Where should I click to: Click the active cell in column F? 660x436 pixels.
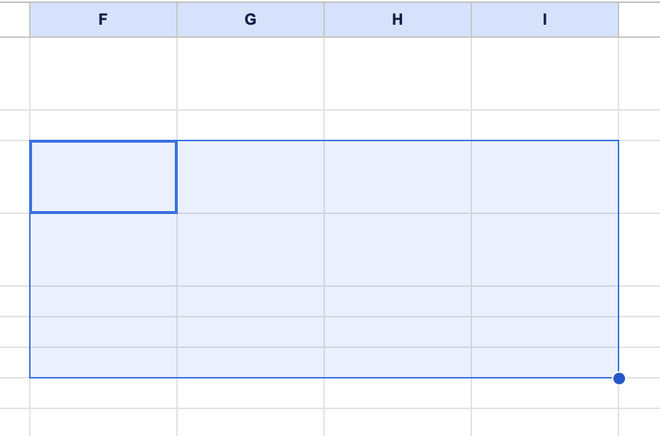[103, 176]
